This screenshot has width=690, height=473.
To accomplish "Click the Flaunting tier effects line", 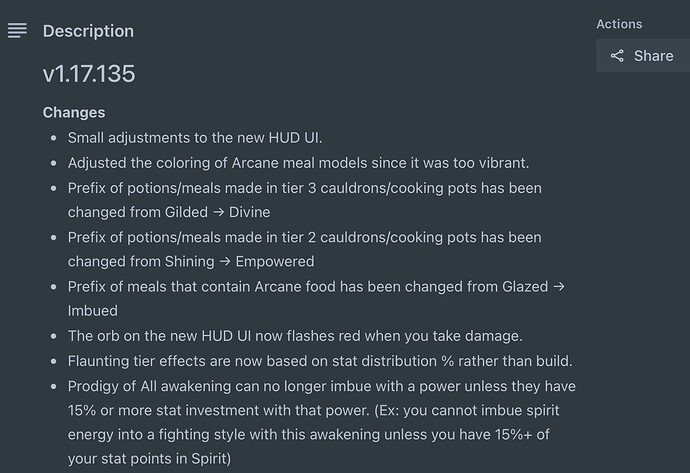I will 320,361.
